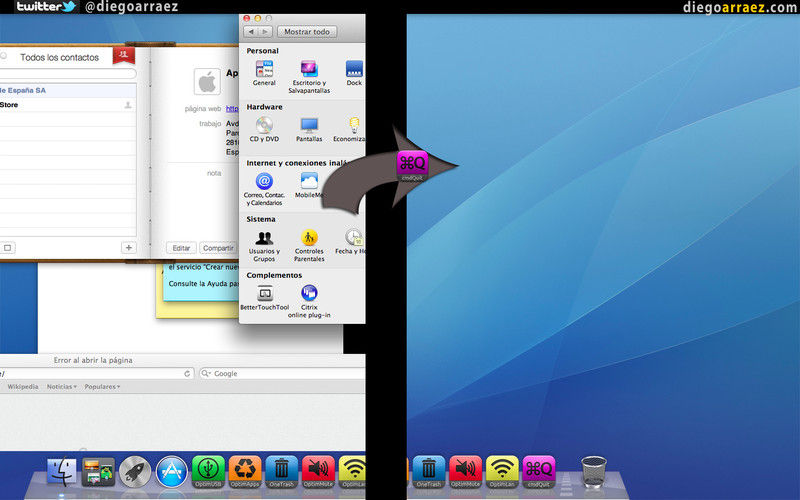Select the 'Store' contact row
The image size is (800, 500).
tap(68, 105)
